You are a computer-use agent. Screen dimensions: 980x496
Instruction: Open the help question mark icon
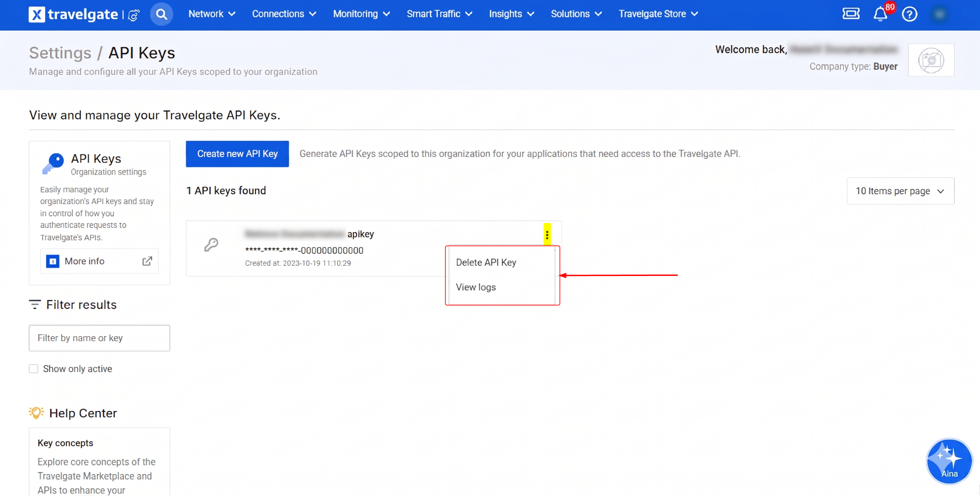pos(910,14)
